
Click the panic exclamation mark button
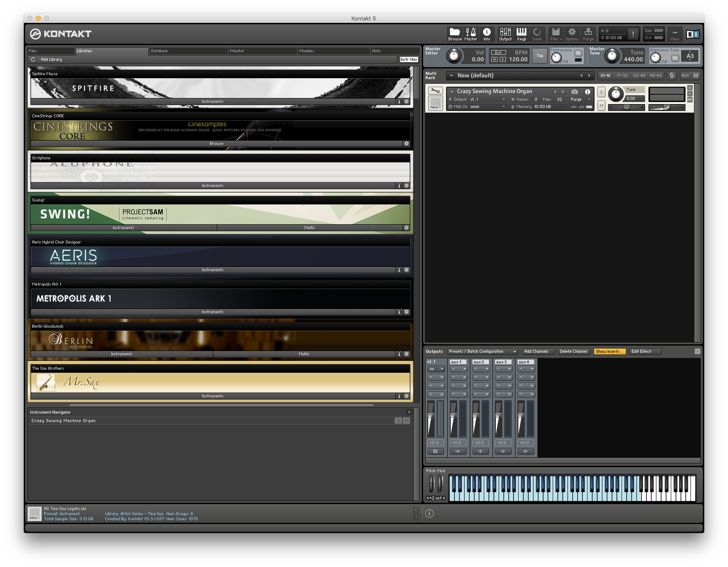[x=633, y=34]
